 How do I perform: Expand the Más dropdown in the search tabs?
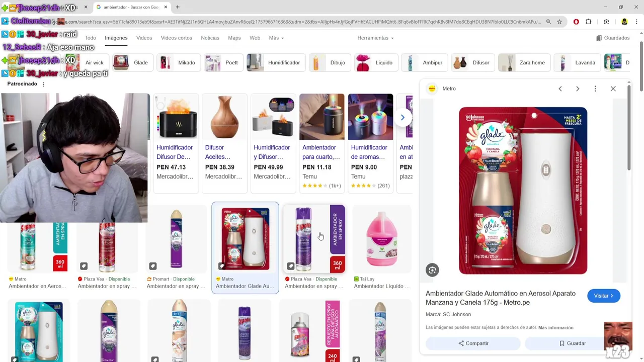tap(276, 38)
